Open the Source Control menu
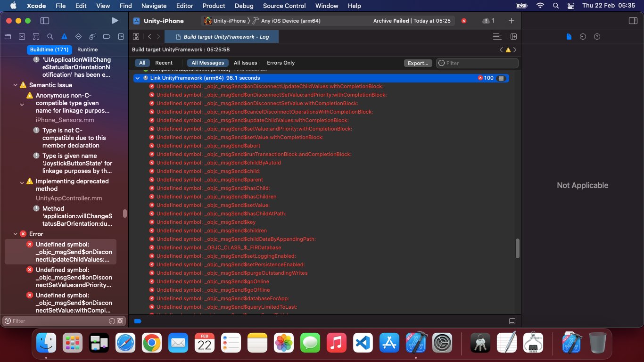This screenshot has width=644, height=362. (x=284, y=6)
